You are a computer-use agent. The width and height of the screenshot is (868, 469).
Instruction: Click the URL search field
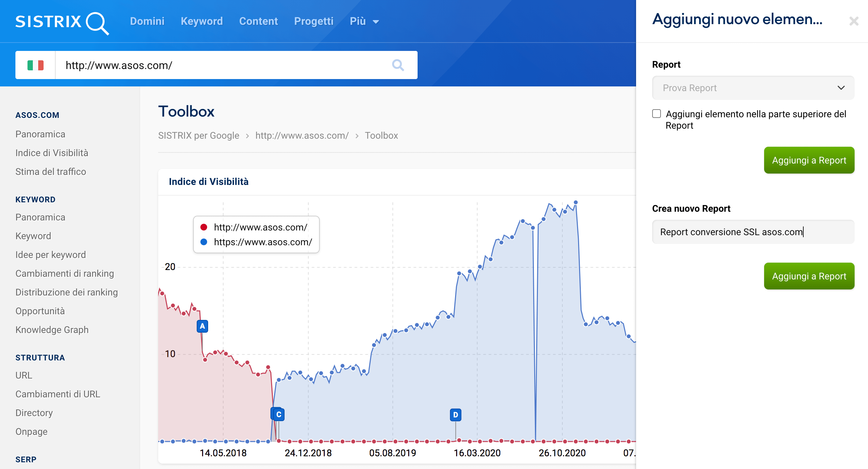(223, 65)
